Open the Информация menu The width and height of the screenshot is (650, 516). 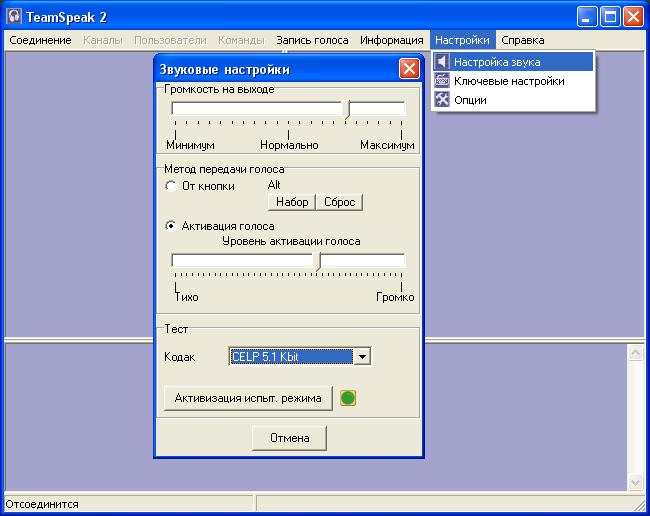point(392,40)
